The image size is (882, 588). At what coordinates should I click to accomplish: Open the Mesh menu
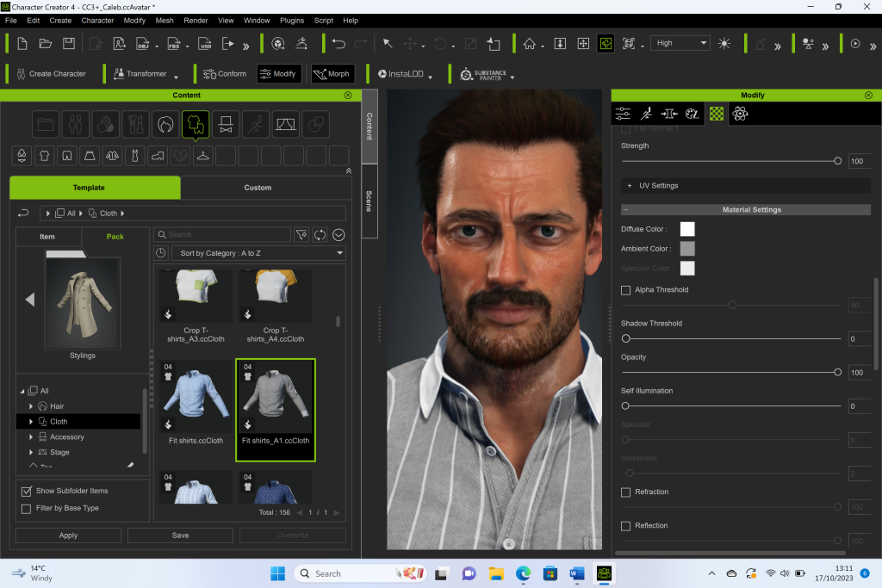click(165, 21)
